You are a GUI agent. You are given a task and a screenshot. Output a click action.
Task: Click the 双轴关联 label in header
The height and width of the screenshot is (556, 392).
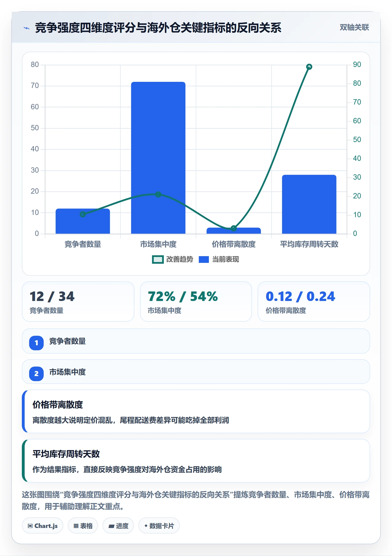[354, 27]
